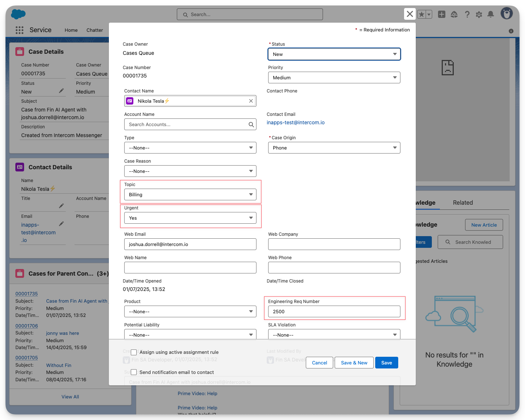Open the Help question mark icon
525x420 pixels.
tap(467, 15)
